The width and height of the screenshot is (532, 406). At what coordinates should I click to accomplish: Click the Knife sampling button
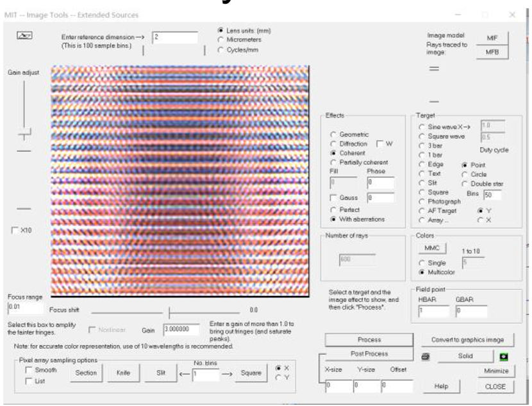click(x=123, y=373)
